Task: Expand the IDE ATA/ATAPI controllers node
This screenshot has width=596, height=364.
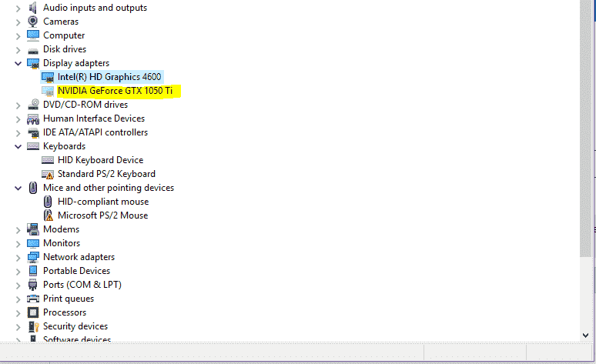Action: (x=18, y=133)
